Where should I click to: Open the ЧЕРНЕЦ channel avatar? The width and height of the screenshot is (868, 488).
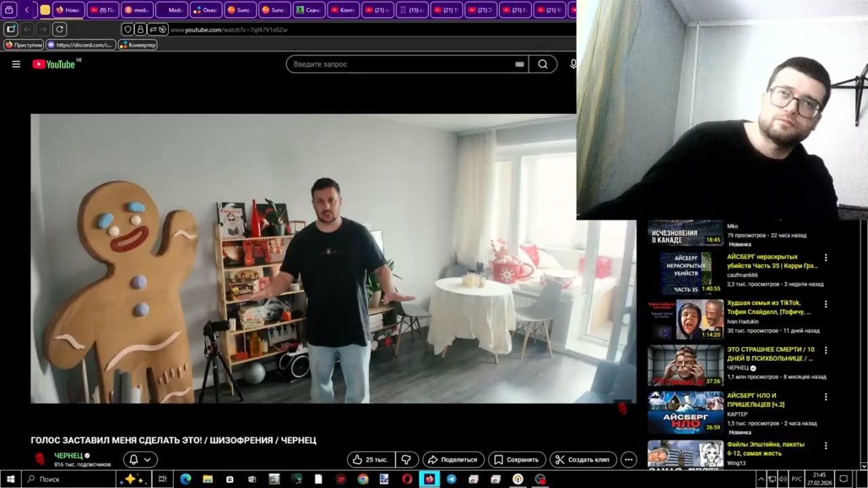pyautogui.click(x=40, y=459)
